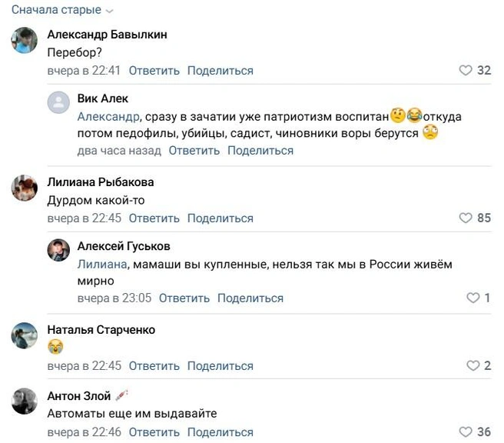Screen dimensions: 504x443
Task: Click the 'Александр' mention in Вик Алек's reply
Action: 109,117
